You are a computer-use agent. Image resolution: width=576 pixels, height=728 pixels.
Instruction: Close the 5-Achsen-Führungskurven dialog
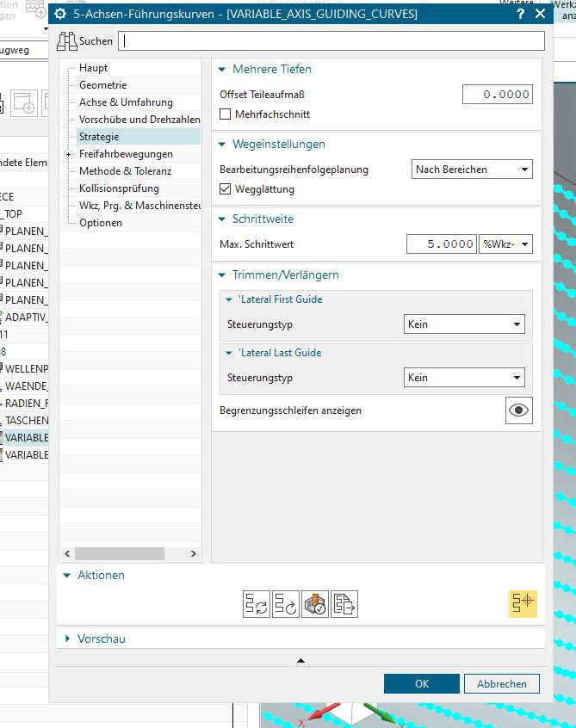point(540,14)
